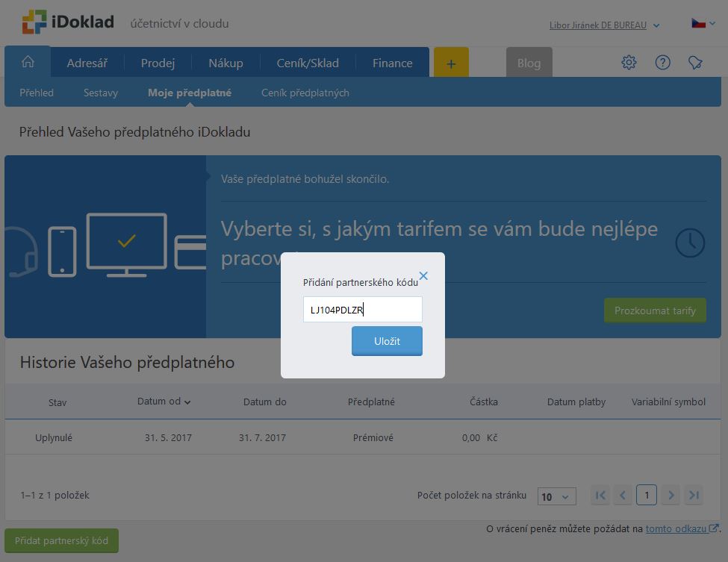Click the Přidat partnerský kód button
728x562 pixels.
(61, 540)
